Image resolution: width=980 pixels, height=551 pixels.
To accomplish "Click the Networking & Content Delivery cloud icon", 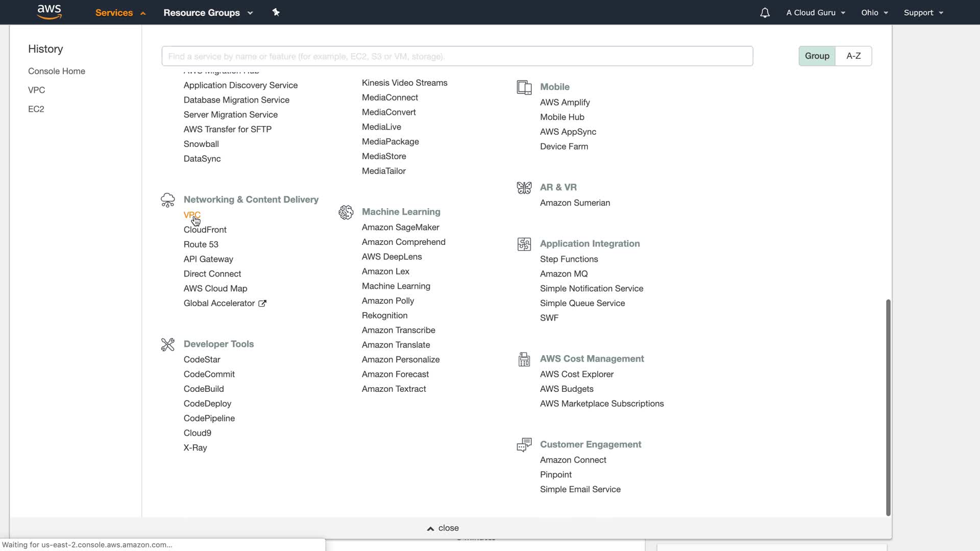I will 167,200.
